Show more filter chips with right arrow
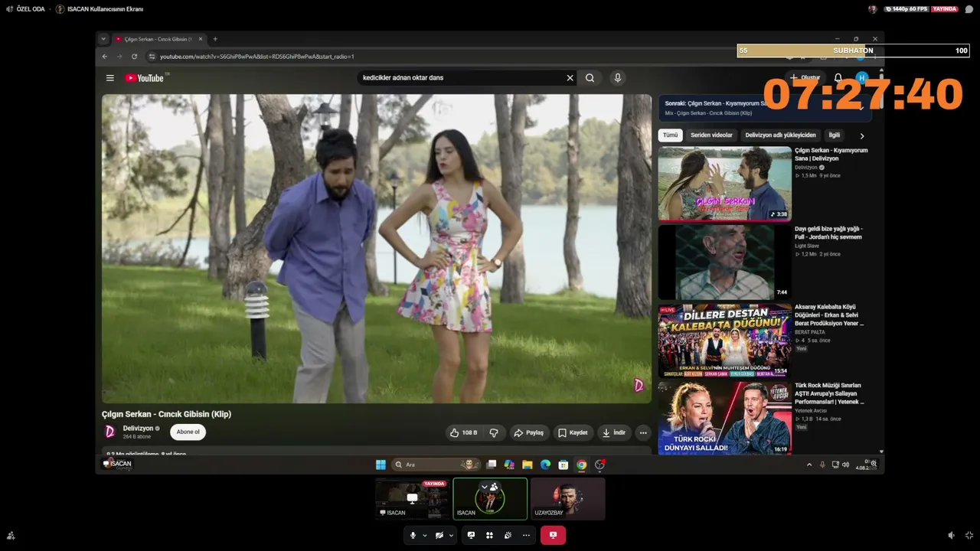 tap(862, 136)
